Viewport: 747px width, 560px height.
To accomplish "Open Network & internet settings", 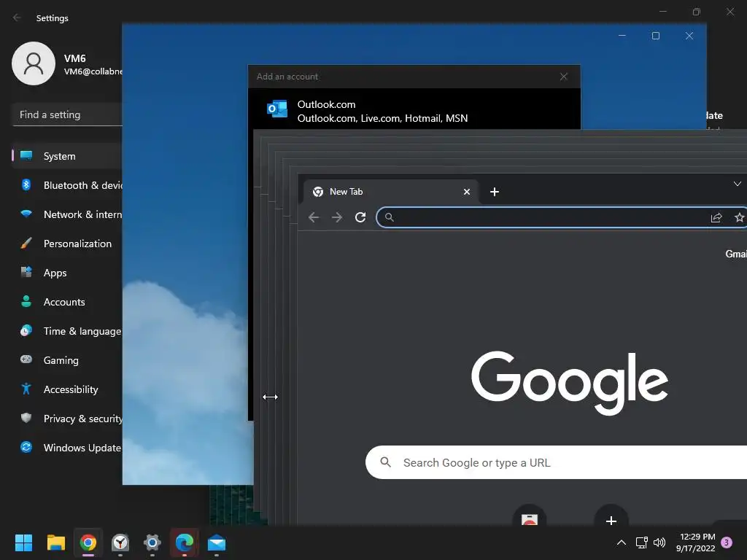I will (x=68, y=214).
